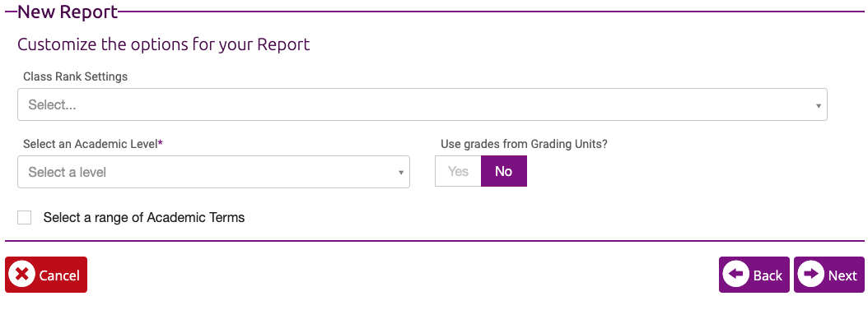Open the "Select a level" combo box
This screenshot has height=310, width=868.
[x=213, y=172]
